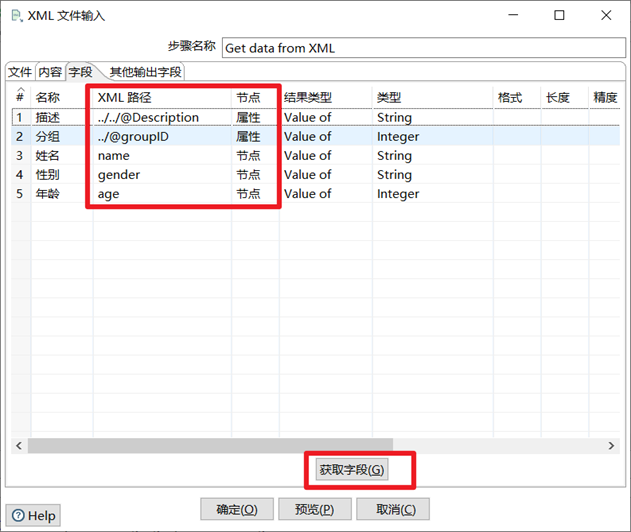Viewport: 631px width, 532px height.
Task: Click the XML file input window icon
Action: pyautogui.click(x=16, y=16)
